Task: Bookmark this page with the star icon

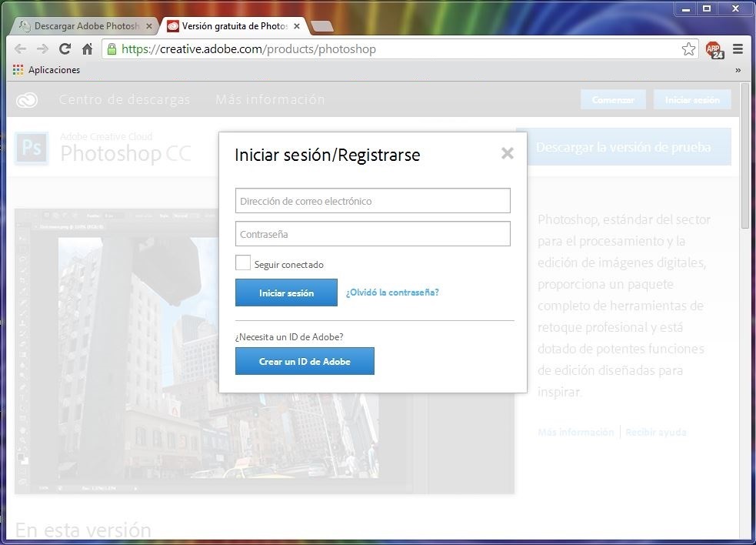Action: tap(688, 48)
